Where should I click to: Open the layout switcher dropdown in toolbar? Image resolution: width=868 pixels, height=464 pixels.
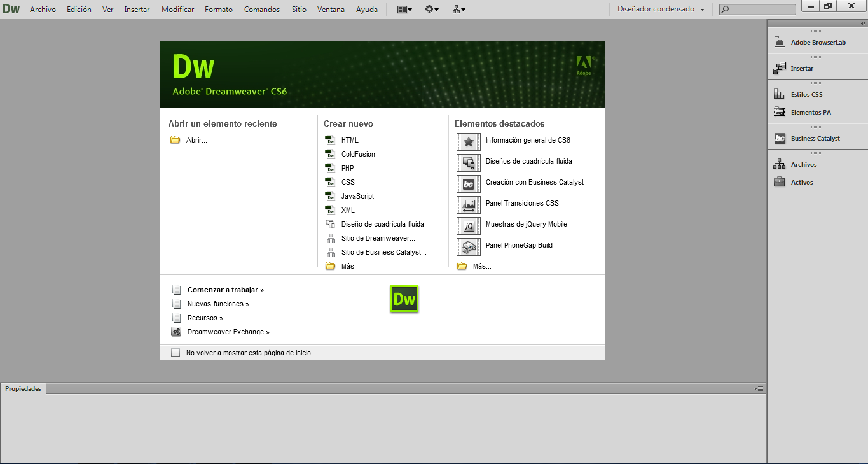pyautogui.click(x=404, y=9)
